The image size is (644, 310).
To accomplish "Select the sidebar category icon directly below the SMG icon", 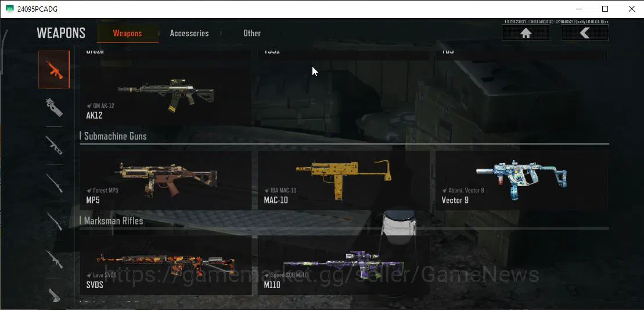I will 54,145.
